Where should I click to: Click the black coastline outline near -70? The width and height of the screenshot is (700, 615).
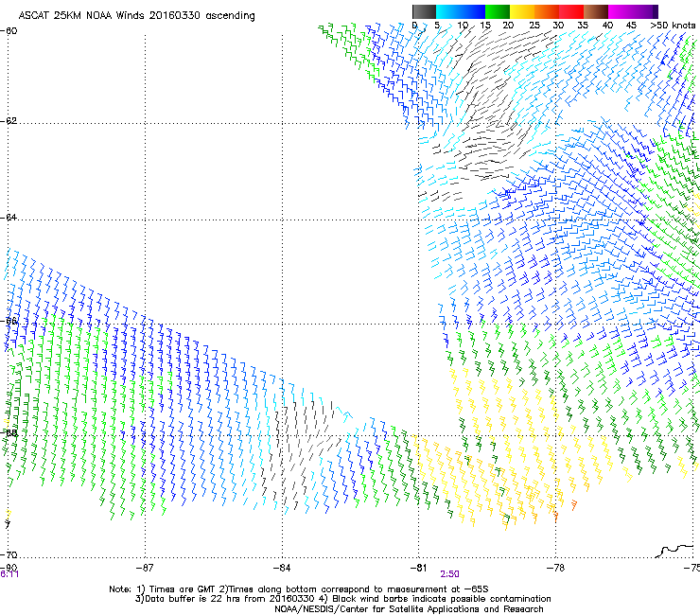coord(675,551)
